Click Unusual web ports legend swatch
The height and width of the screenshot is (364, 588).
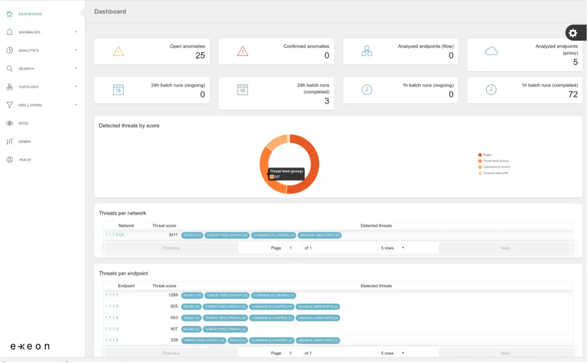[480, 173]
